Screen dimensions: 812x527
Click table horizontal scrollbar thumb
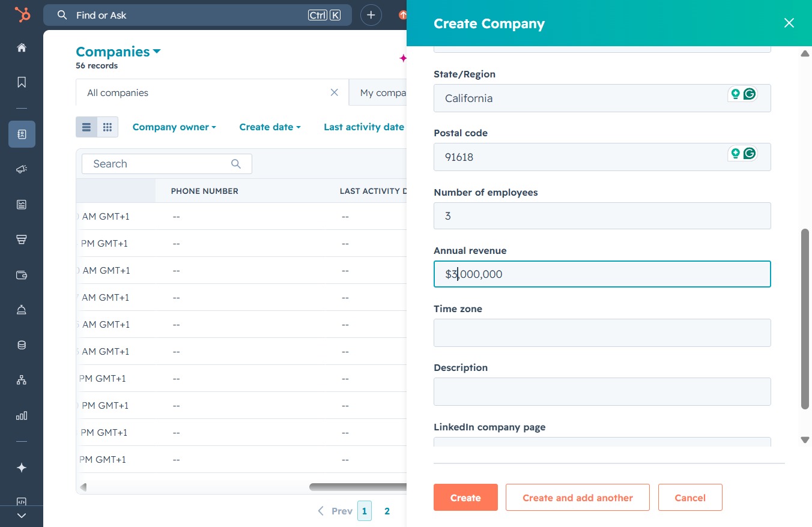[358, 487]
